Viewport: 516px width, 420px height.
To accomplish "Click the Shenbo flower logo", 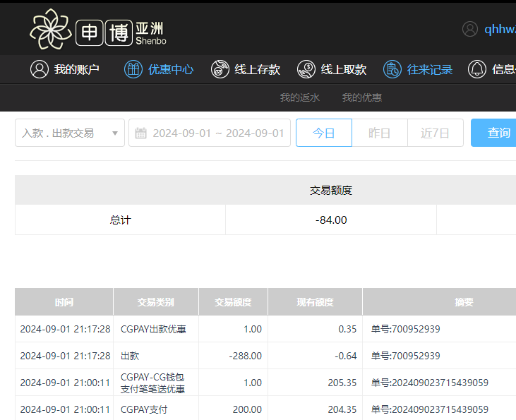I will 51,30.
